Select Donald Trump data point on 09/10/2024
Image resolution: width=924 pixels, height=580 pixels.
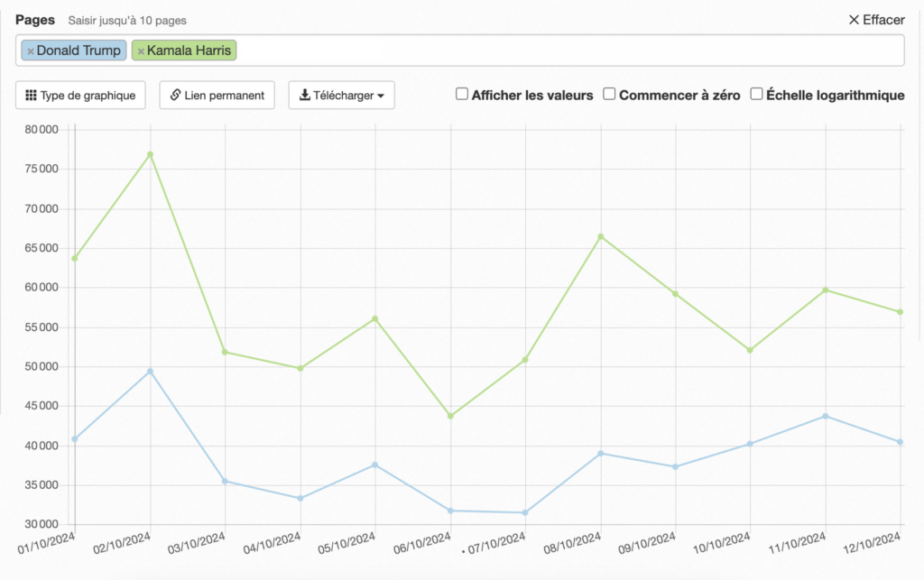click(675, 467)
